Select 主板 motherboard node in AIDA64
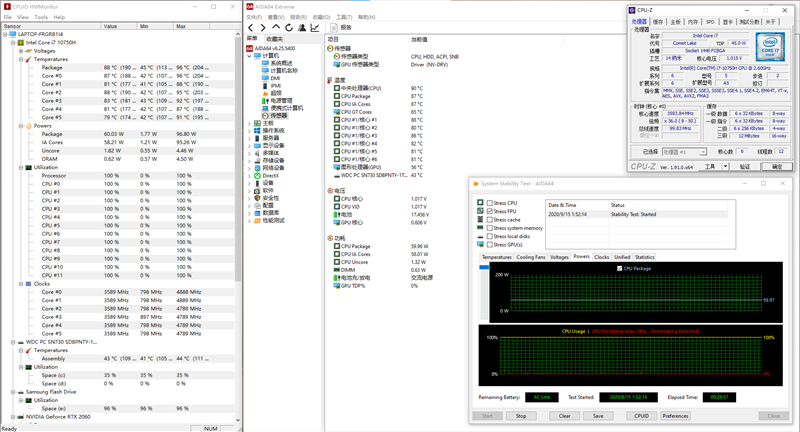The image size is (800, 432). click(x=268, y=123)
